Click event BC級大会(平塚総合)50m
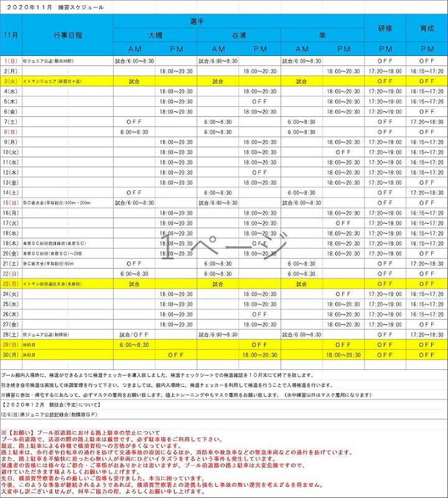 click(x=48, y=264)
